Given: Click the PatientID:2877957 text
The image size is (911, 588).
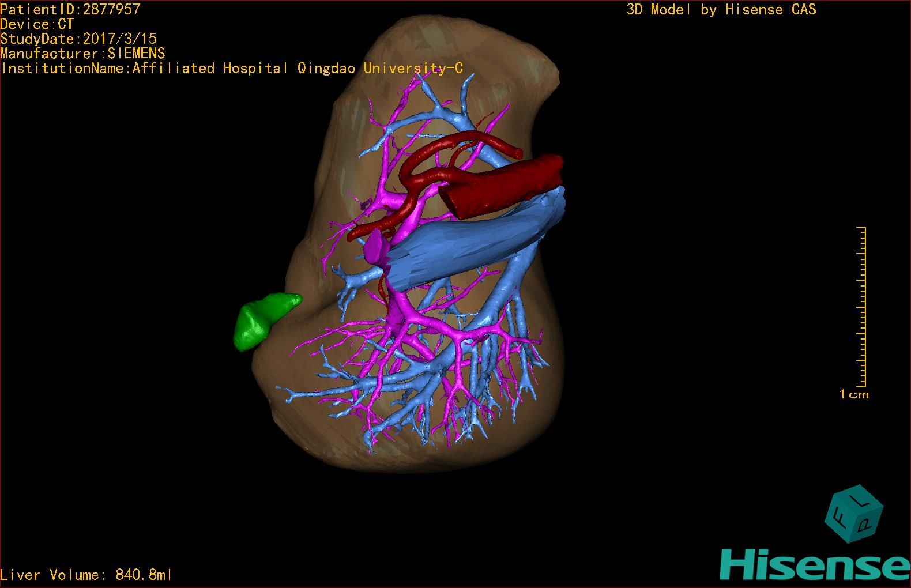Looking at the screenshot, I should pos(70,9).
